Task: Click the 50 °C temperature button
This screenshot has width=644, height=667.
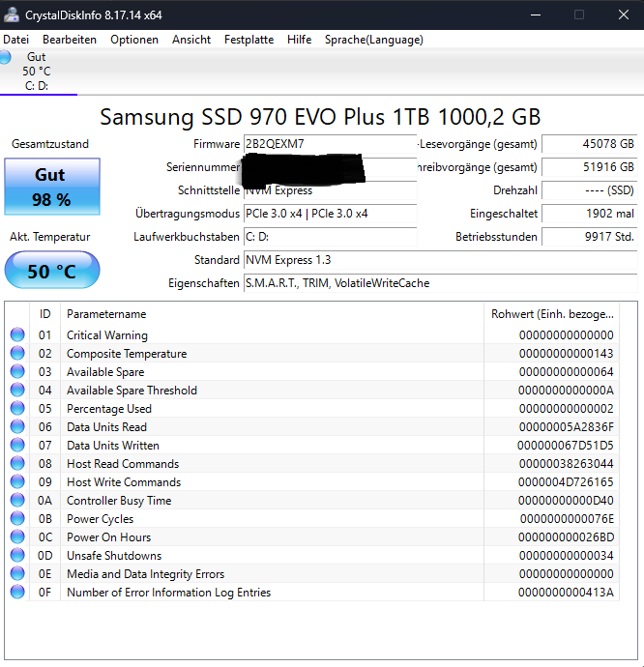Action: pos(52,270)
